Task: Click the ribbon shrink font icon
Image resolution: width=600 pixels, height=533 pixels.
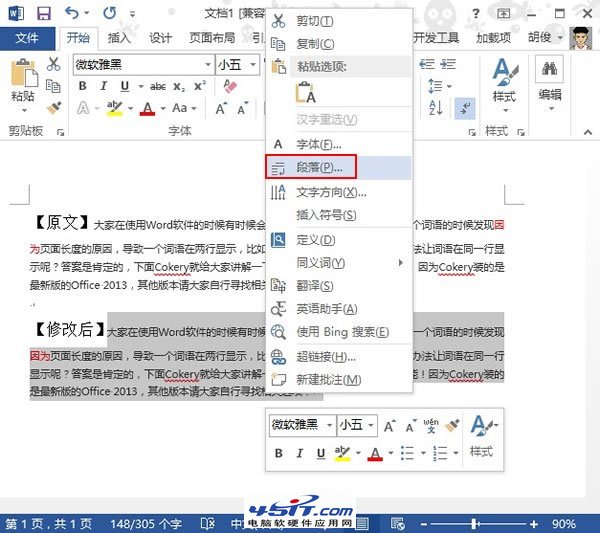Action: (x=243, y=109)
